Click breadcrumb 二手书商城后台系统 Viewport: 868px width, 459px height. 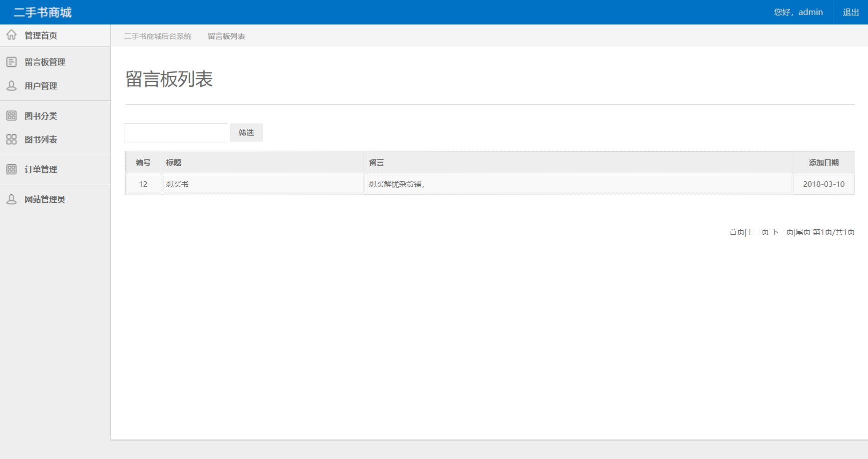(x=158, y=36)
